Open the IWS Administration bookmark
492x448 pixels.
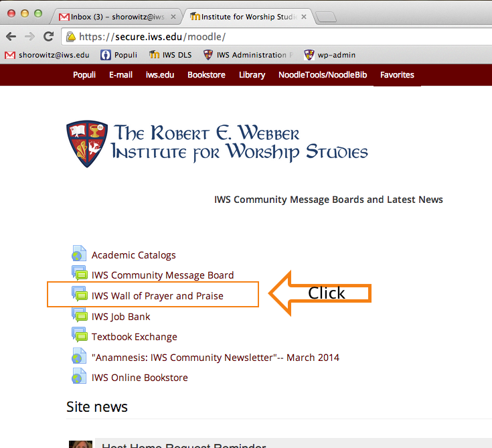[248, 55]
